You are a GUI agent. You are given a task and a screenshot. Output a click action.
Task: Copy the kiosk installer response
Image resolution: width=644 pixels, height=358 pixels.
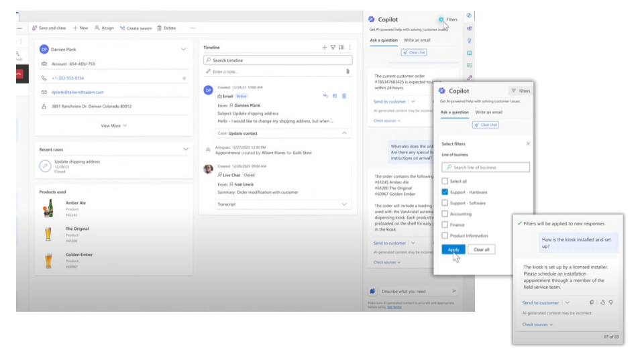tap(592, 302)
